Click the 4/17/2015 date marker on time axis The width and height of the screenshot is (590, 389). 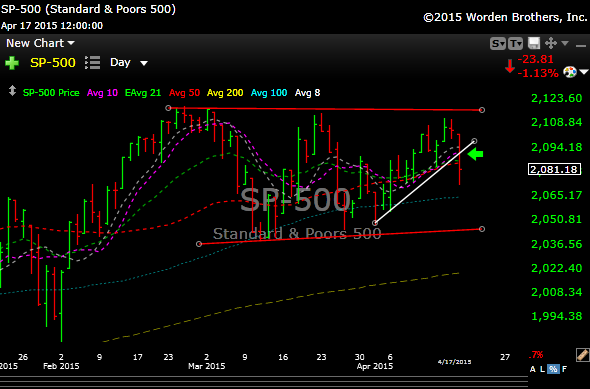pyautogui.click(x=454, y=362)
